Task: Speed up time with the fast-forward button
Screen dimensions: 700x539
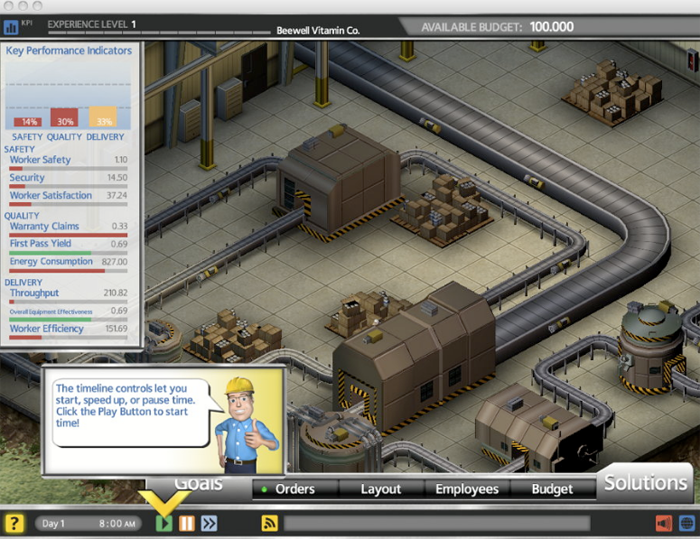Action: (x=209, y=523)
